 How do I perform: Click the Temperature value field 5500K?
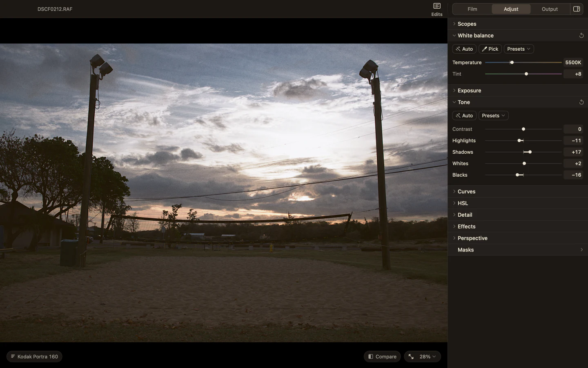tap(573, 63)
